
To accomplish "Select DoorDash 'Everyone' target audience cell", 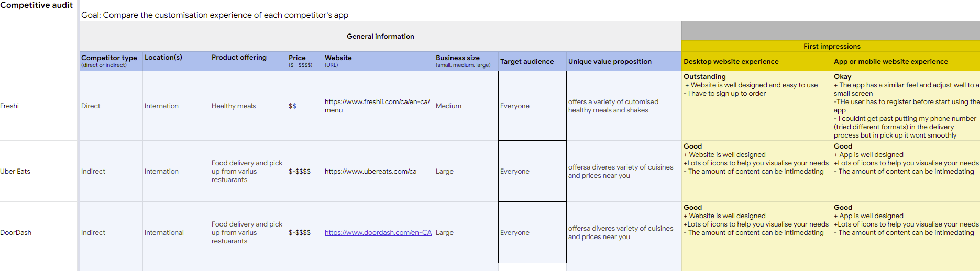I will (x=532, y=232).
